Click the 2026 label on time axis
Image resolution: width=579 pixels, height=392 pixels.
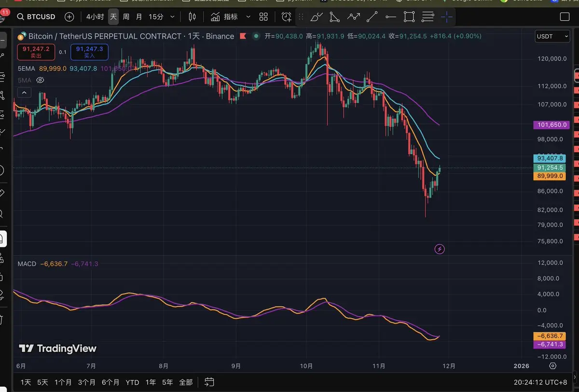click(x=522, y=366)
